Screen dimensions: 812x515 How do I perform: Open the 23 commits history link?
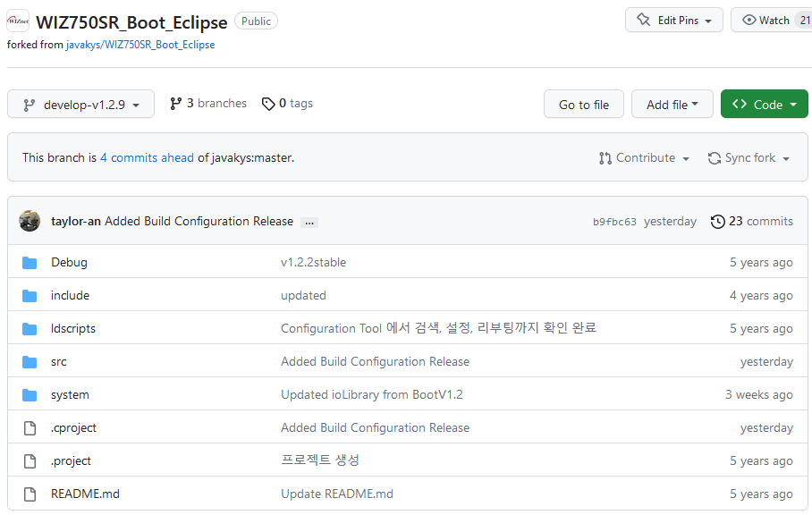(752, 222)
